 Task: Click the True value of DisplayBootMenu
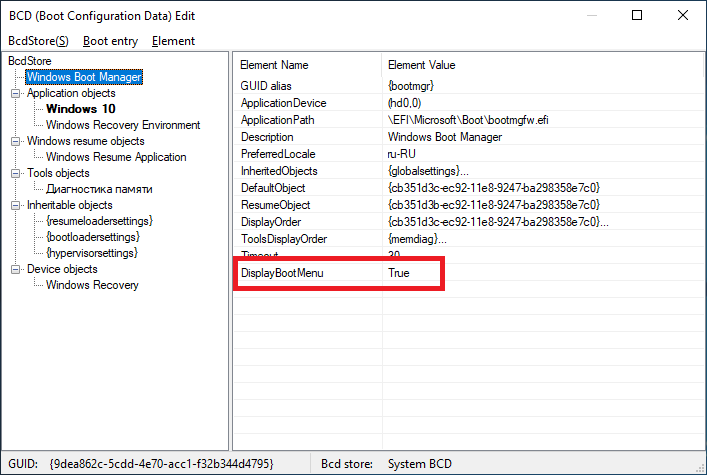click(399, 273)
